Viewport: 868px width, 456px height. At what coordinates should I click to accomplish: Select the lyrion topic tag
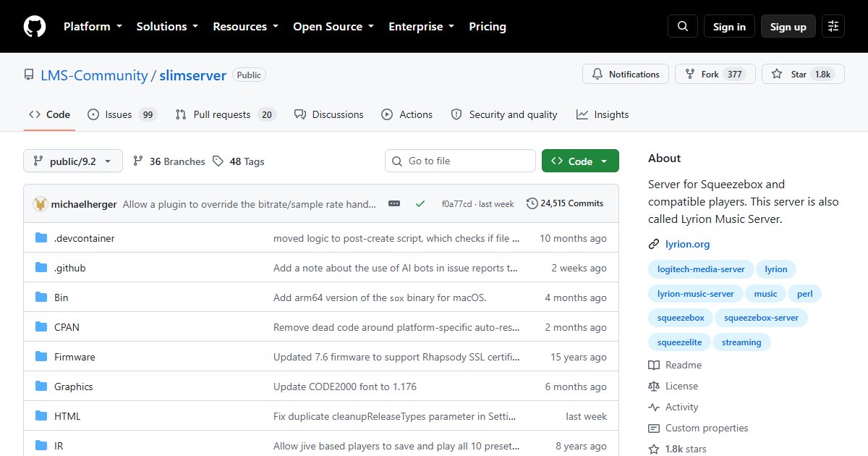(x=776, y=269)
